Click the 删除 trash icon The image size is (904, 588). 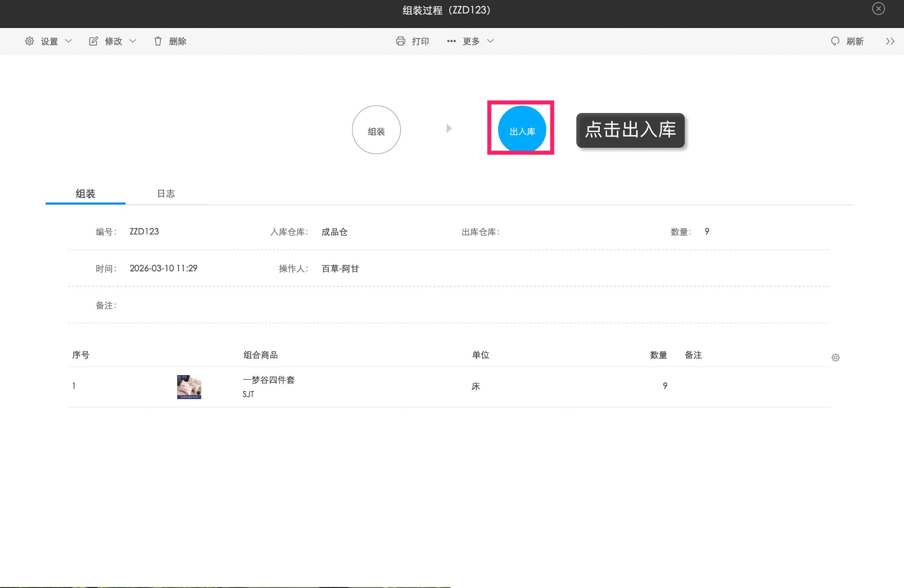tap(157, 41)
